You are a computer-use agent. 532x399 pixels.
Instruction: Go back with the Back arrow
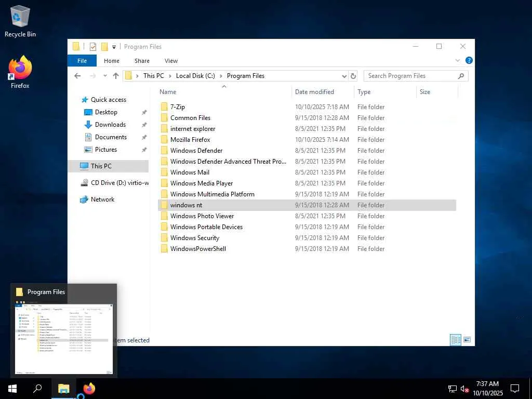pos(77,76)
